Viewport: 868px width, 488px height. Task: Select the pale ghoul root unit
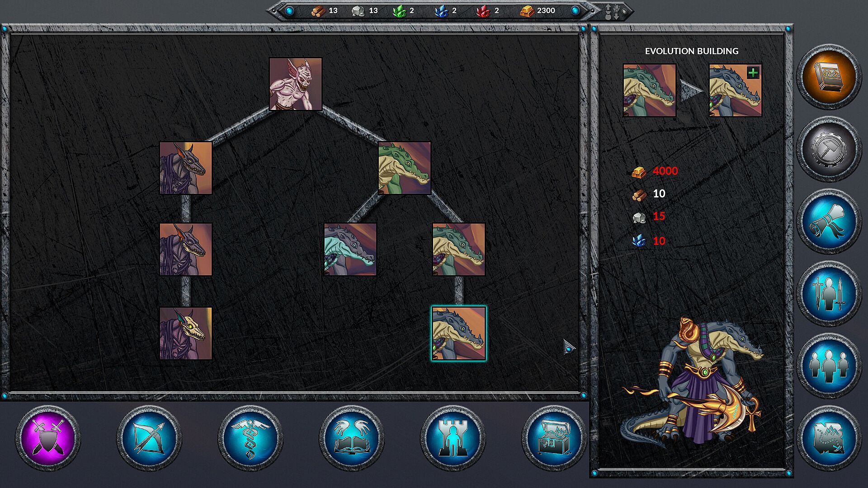(x=295, y=84)
